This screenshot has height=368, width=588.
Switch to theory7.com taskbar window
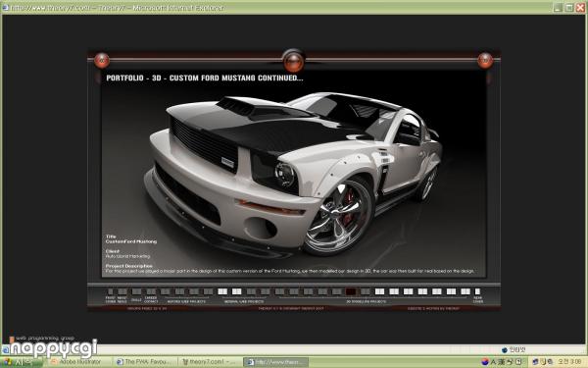210,361
